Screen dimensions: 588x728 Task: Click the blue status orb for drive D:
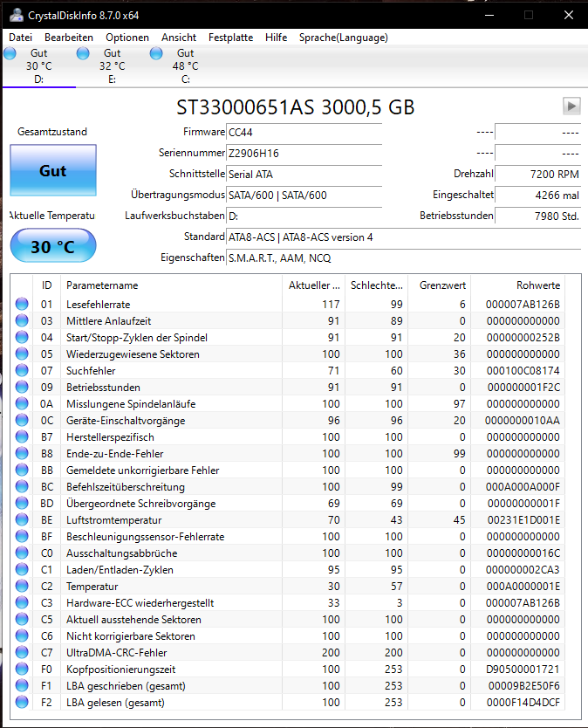pos(10,53)
